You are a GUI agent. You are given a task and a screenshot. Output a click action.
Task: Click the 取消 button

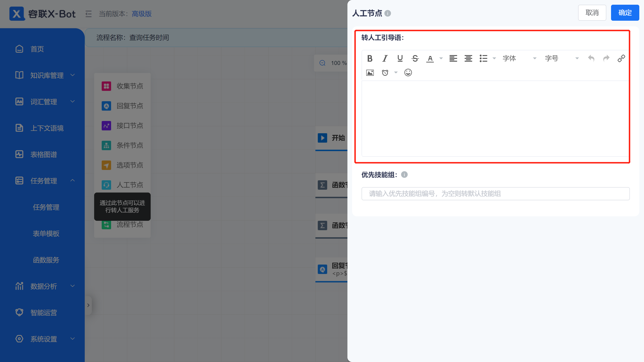(x=592, y=13)
